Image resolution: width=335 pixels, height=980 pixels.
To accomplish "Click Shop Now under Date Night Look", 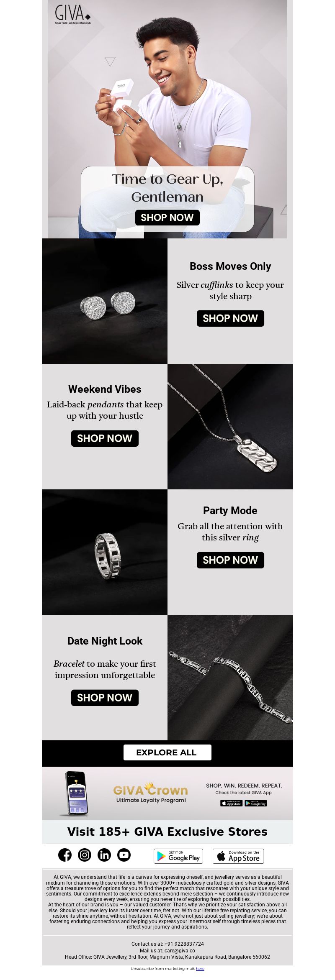I will (x=105, y=698).
